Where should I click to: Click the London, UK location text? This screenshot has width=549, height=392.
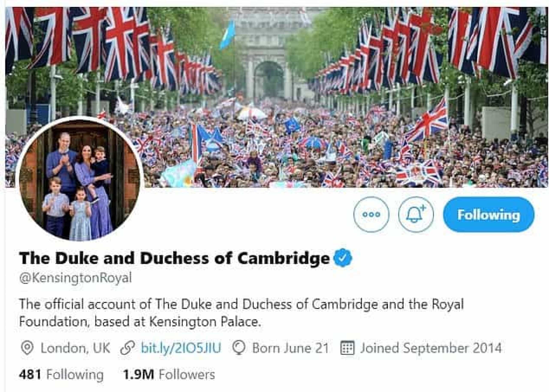coord(75,348)
